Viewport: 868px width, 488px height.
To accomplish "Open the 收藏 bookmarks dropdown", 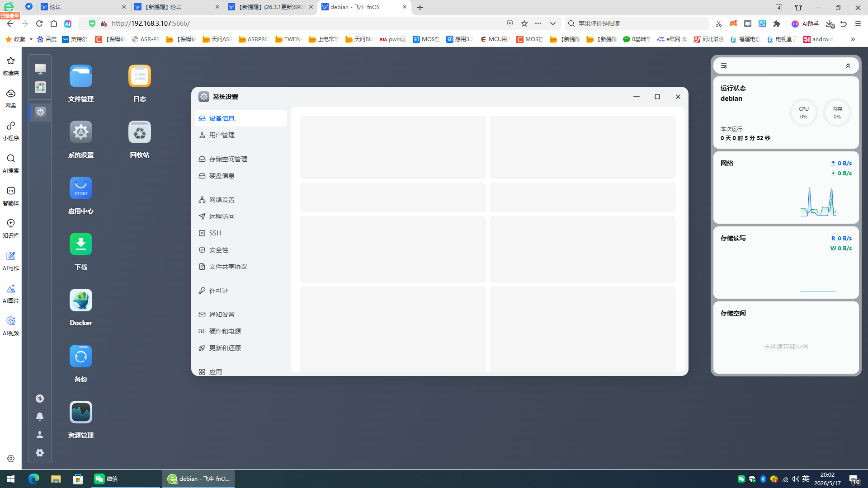I will click(19, 39).
